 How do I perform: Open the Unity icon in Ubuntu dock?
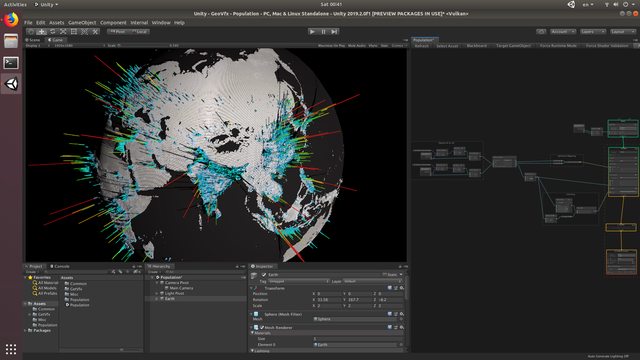click(x=11, y=84)
